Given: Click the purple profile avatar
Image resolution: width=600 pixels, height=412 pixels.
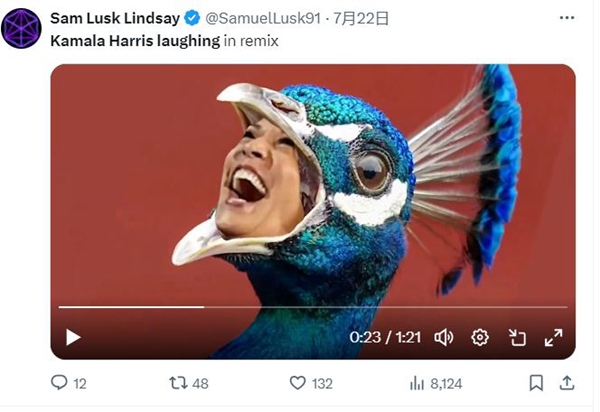Looking at the screenshot, I should click(x=22, y=27).
